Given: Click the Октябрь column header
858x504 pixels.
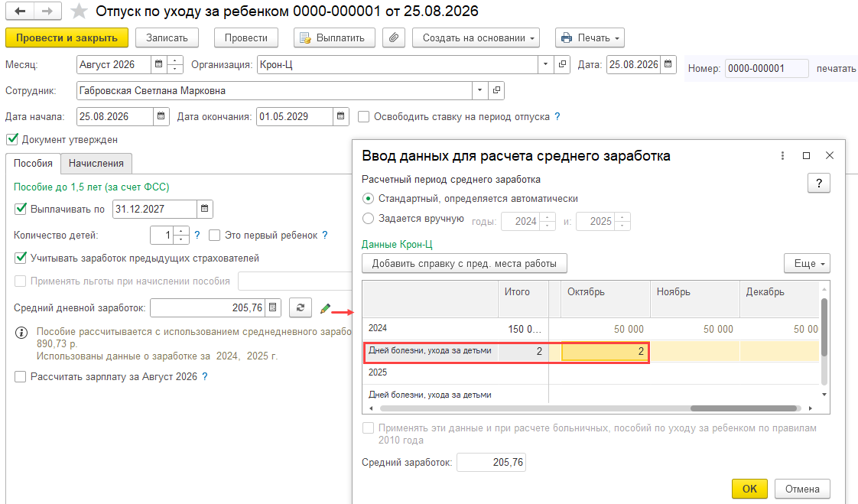Looking at the screenshot, I should [605, 299].
